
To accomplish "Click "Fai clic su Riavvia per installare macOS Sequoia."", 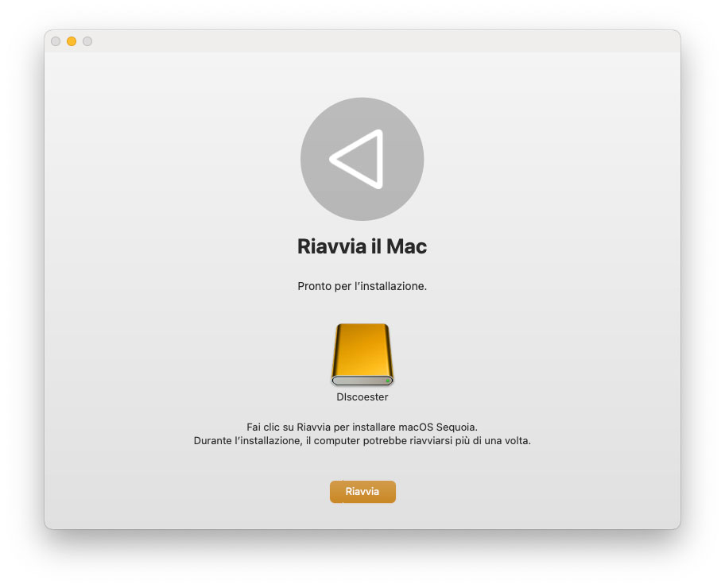I will tap(362, 427).
